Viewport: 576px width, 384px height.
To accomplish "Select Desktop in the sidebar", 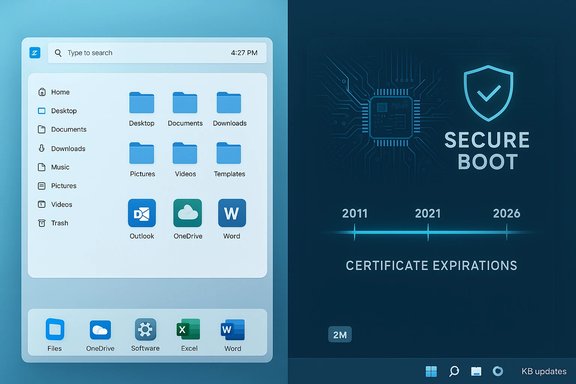I will [57, 111].
